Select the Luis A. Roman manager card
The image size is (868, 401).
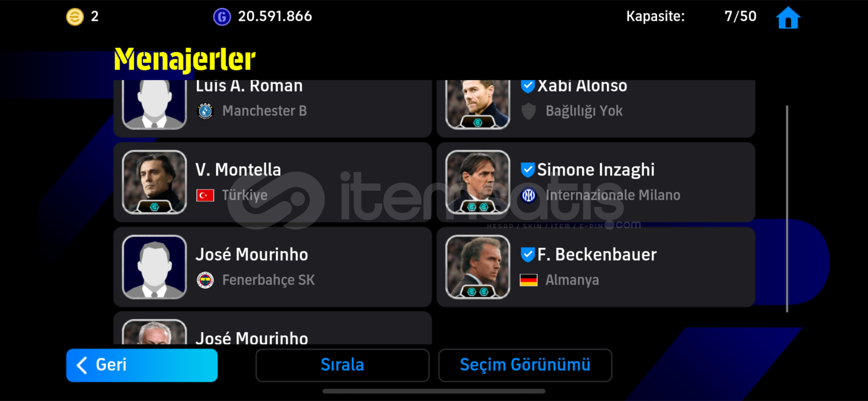273,108
